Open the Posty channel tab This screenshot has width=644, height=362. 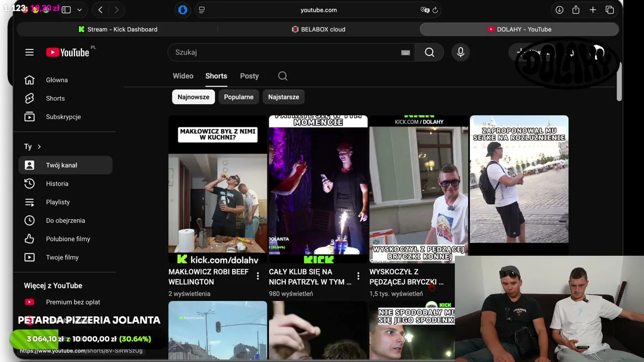coord(250,76)
